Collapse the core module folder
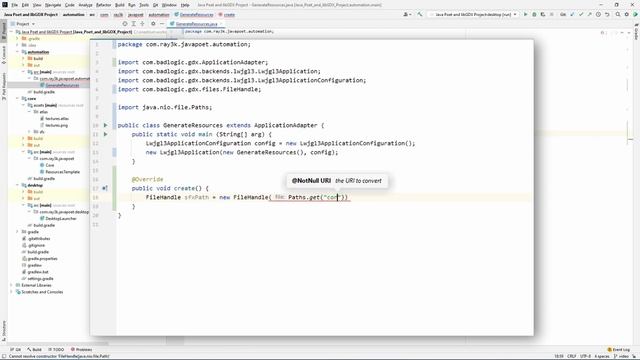This screenshot has height=360, width=640. [x=18, y=98]
